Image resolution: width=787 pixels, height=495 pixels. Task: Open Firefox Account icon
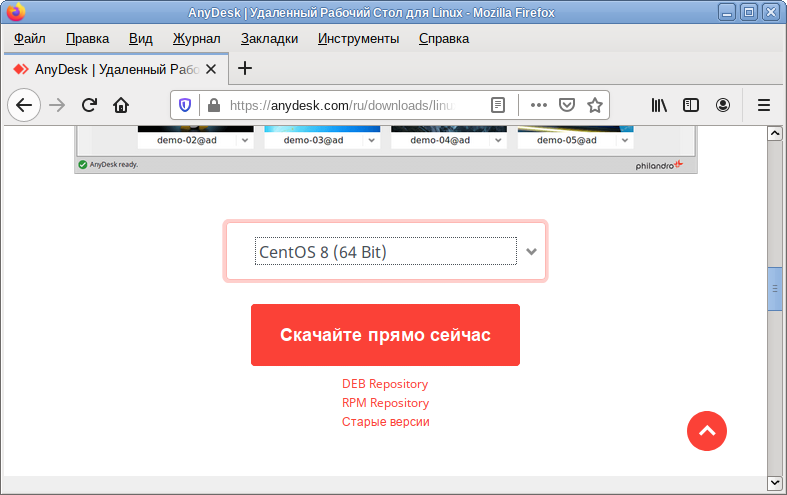pos(723,105)
